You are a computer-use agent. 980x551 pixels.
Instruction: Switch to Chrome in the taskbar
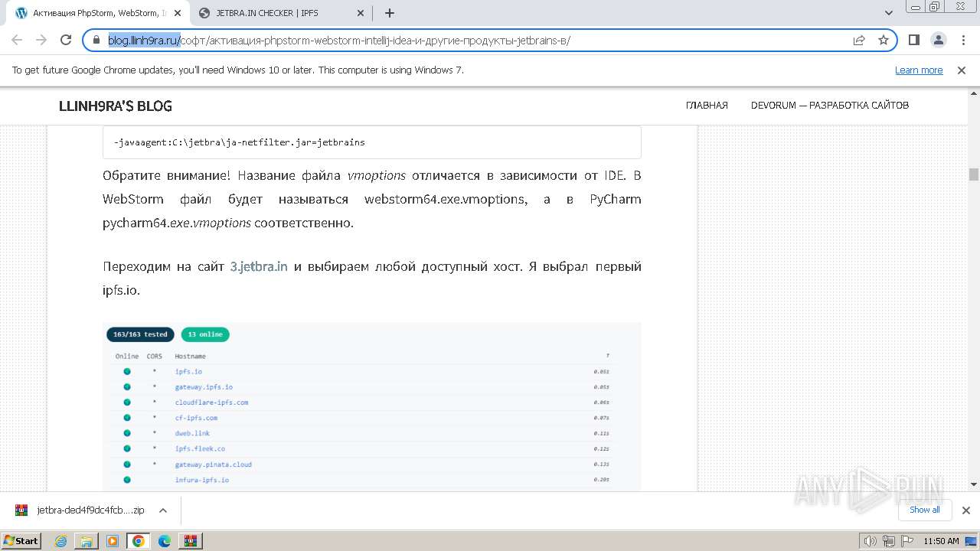[x=139, y=541]
